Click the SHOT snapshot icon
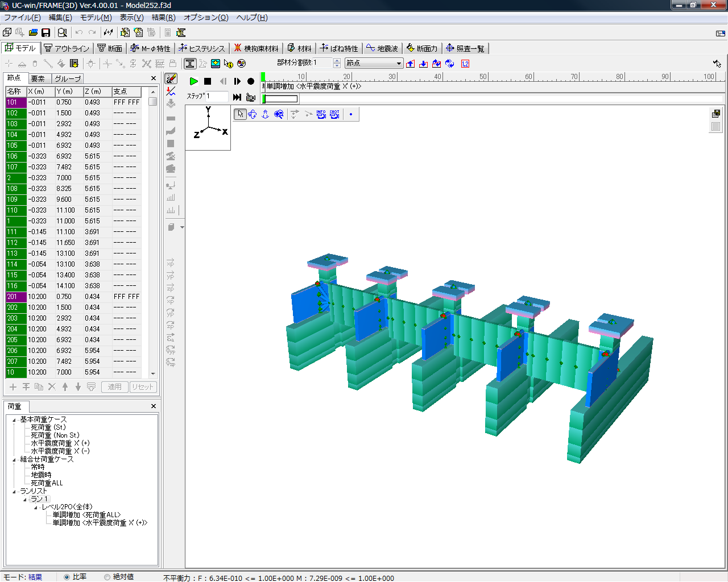Viewport: 728px width, 582px height. pos(334,114)
